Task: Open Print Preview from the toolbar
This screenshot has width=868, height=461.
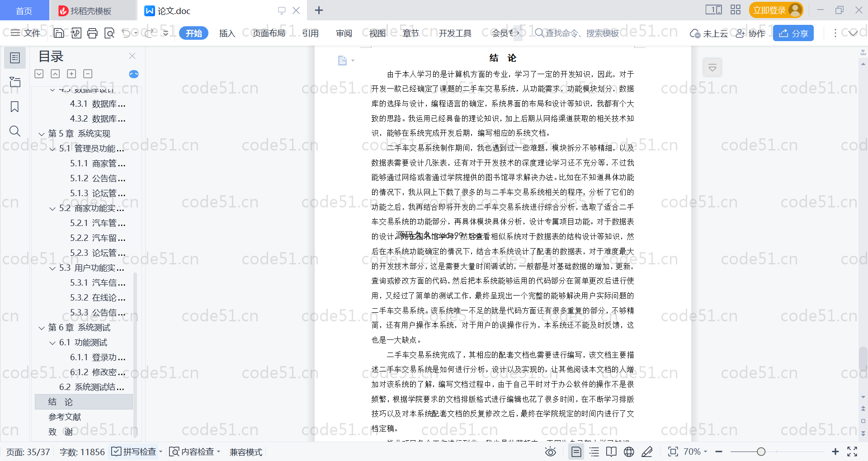Action: pos(109,33)
